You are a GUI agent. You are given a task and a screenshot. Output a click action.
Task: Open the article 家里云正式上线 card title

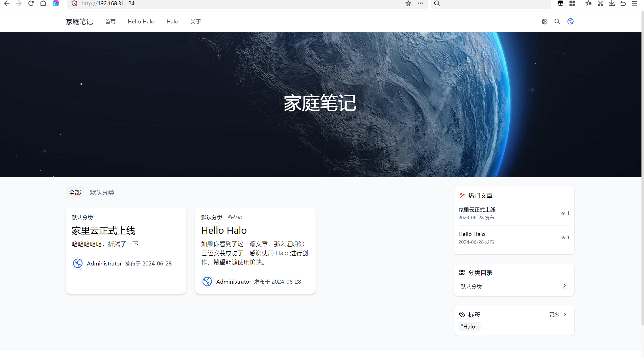pos(103,231)
